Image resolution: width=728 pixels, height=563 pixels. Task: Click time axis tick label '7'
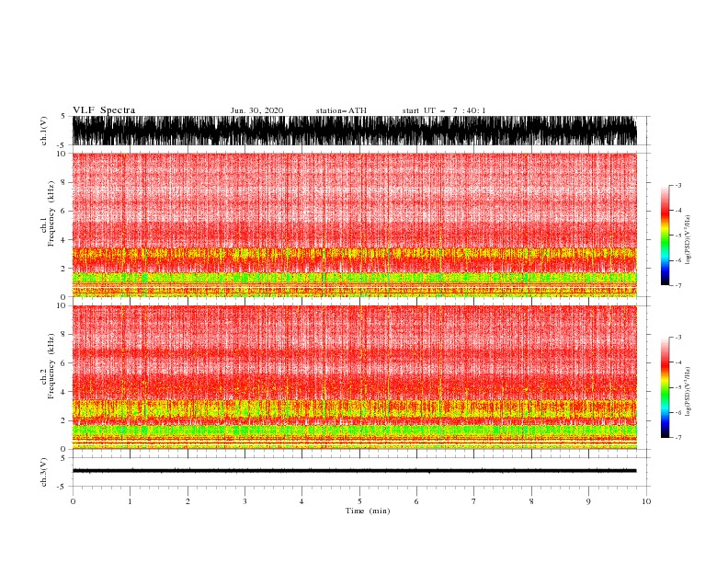[474, 501]
